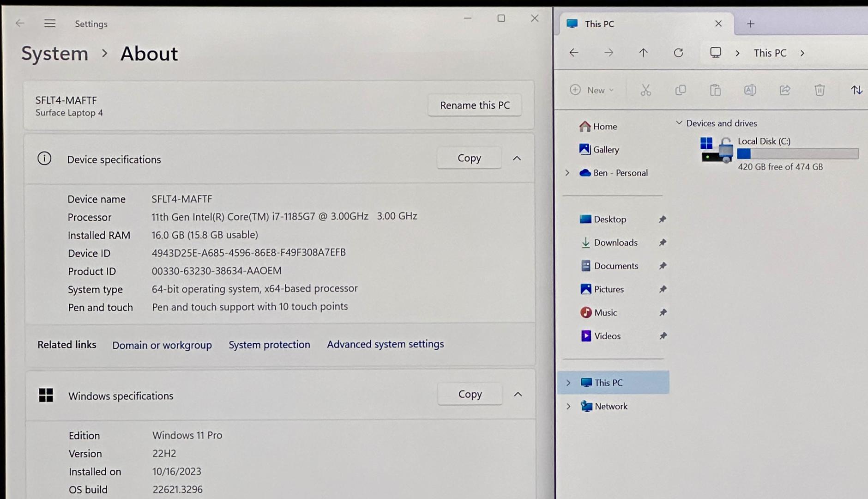
Task: Click the Rename this PC button
Action: pyautogui.click(x=475, y=105)
